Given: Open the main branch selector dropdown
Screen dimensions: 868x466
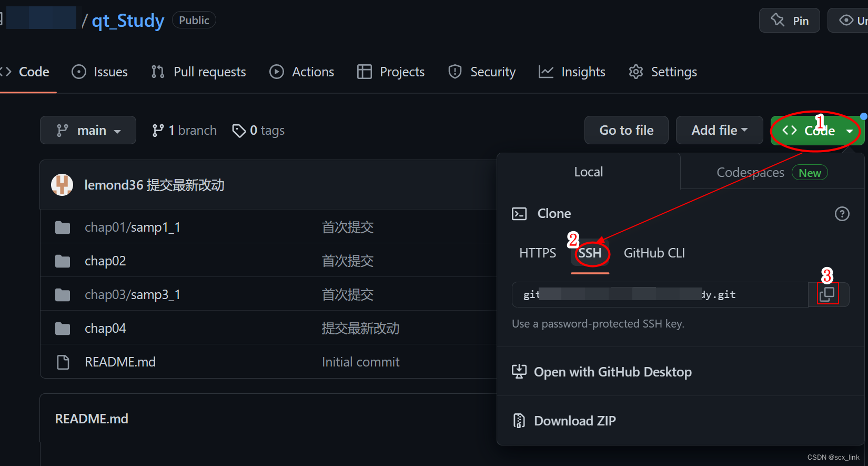Looking at the screenshot, I should (x=88, y=130).
